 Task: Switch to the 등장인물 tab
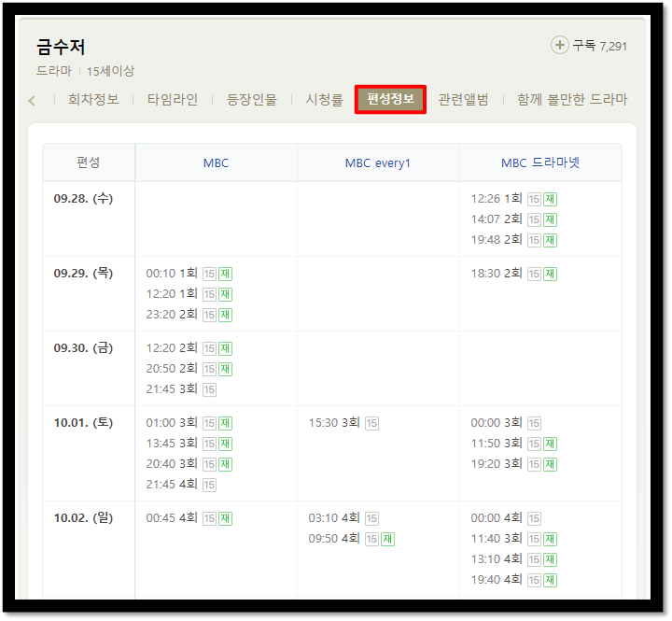pyautogui.click(x=252, y=100)
